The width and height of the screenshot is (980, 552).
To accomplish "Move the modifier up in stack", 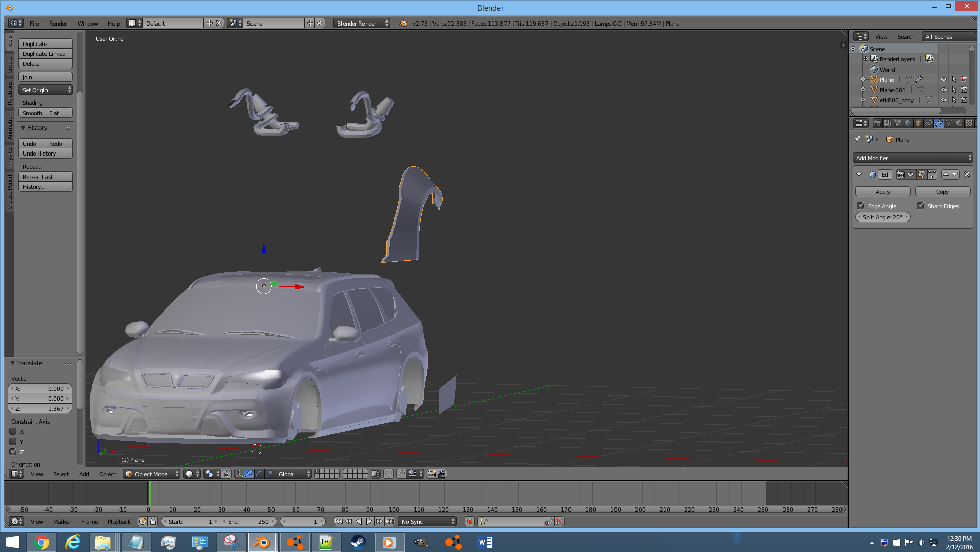I will click(x=946, y=174).
